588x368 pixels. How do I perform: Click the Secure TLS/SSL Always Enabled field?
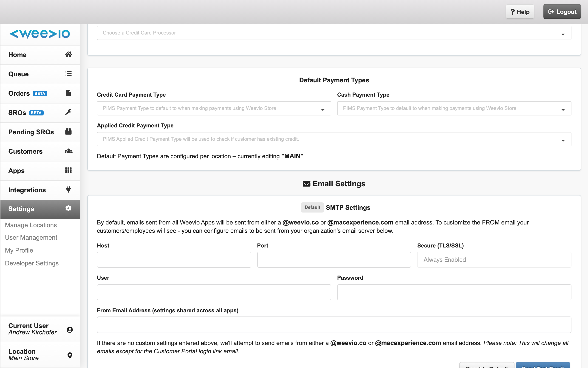point(494,260)
